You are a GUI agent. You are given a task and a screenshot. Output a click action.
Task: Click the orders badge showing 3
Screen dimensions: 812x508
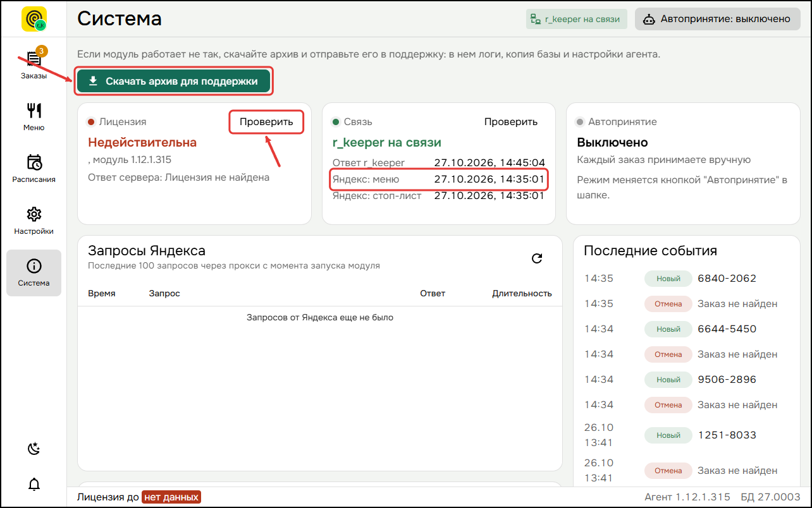41,51
